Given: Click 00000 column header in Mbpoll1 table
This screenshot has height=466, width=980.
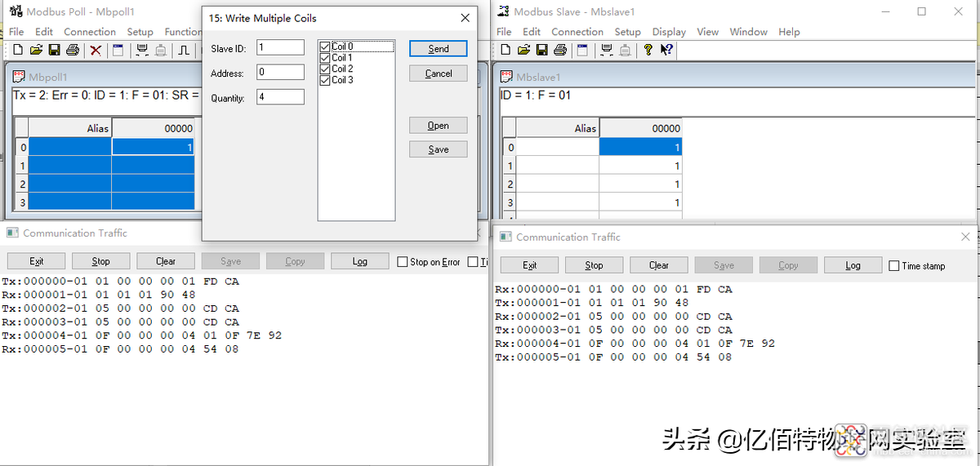Looking at the screenshot, I should point(154,128).
